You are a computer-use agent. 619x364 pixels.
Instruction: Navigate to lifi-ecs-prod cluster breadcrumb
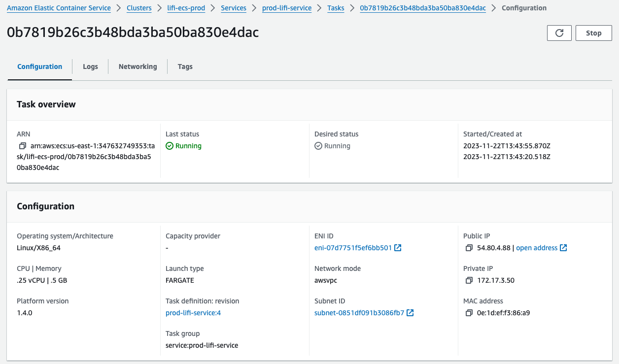(x=186, y=8)
